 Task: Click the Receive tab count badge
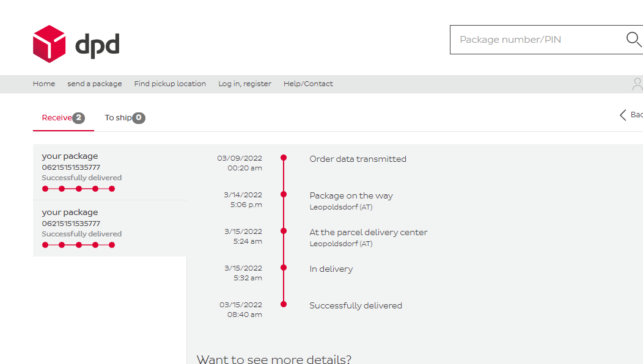pos(78,118)
